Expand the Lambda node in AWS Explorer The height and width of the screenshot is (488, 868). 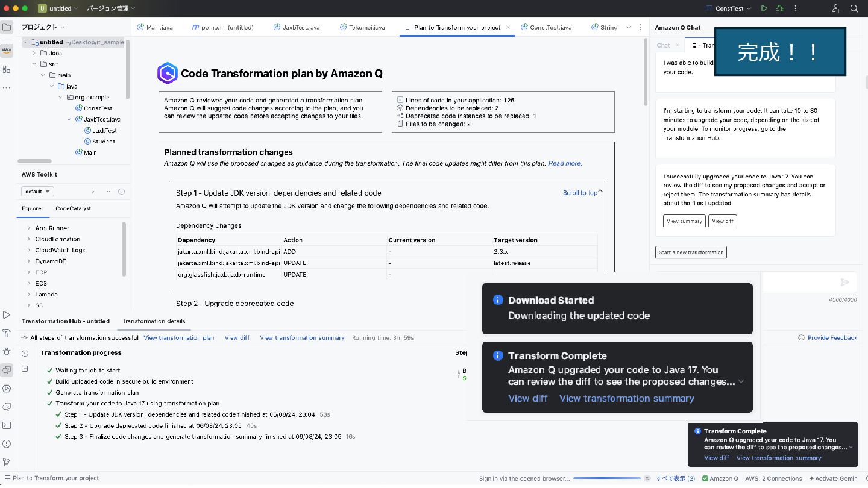pos(29,295)
